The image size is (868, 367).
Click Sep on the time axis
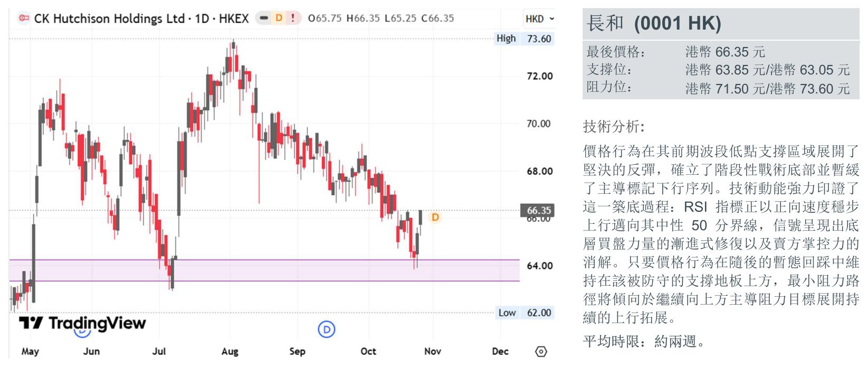298,351
